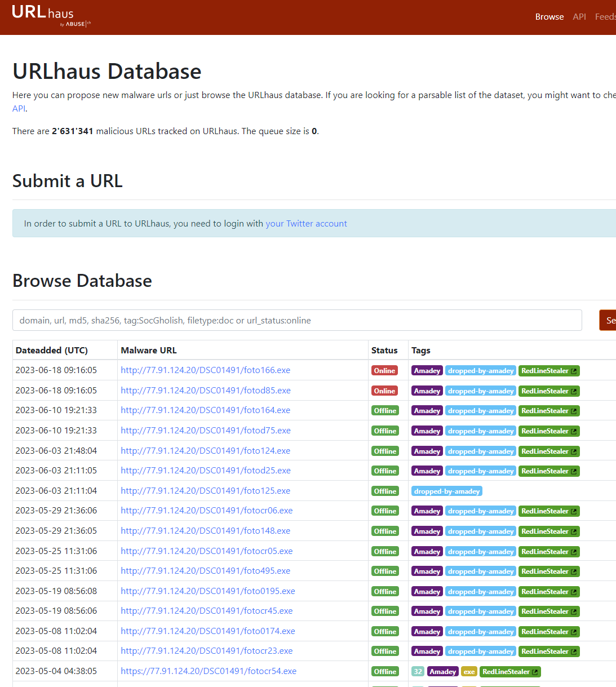Image resolution: width=616 pixels, height=687 pixels.
Task: Open URL ending foto166.exe
Action: (206, 370)
